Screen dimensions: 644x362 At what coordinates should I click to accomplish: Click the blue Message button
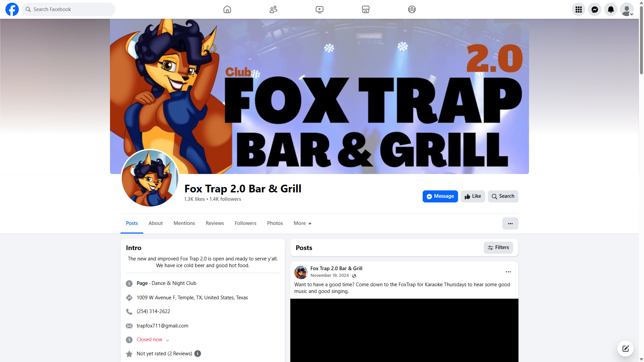coord(440,196)
